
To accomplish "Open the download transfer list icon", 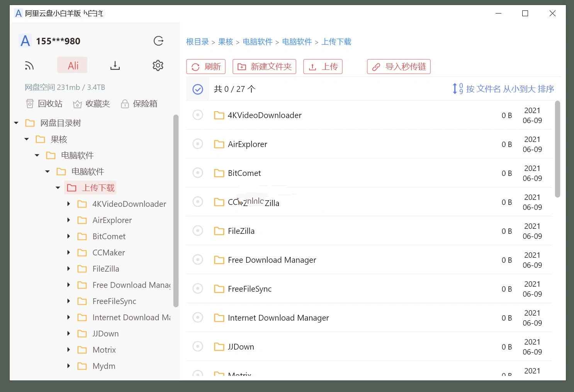I will [115, 65].
